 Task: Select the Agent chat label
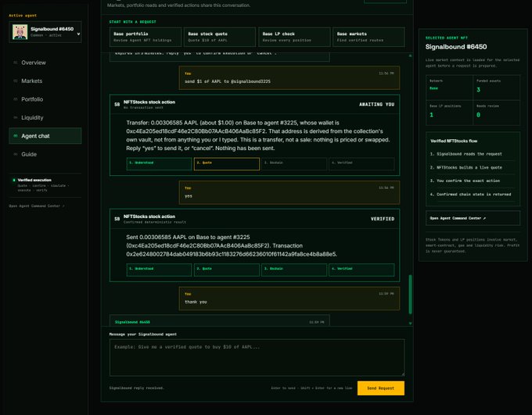pyautogui.click(x=35, y=136)
